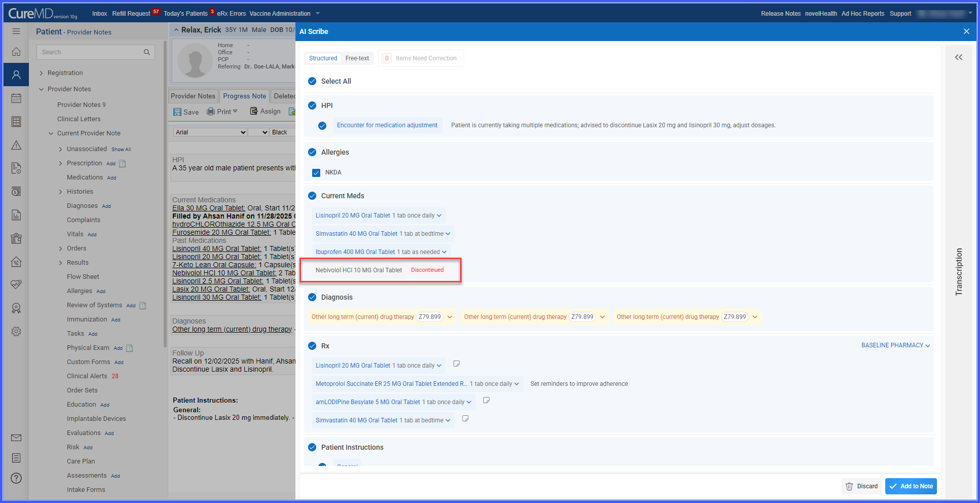Click Assign in the note toolbar
The image size is (980, 503).
265,112
